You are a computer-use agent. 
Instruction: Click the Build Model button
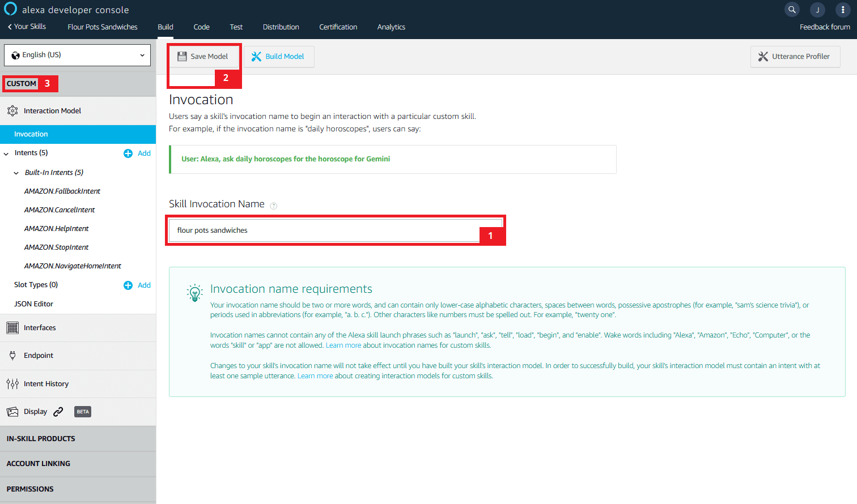click(278, 57)
